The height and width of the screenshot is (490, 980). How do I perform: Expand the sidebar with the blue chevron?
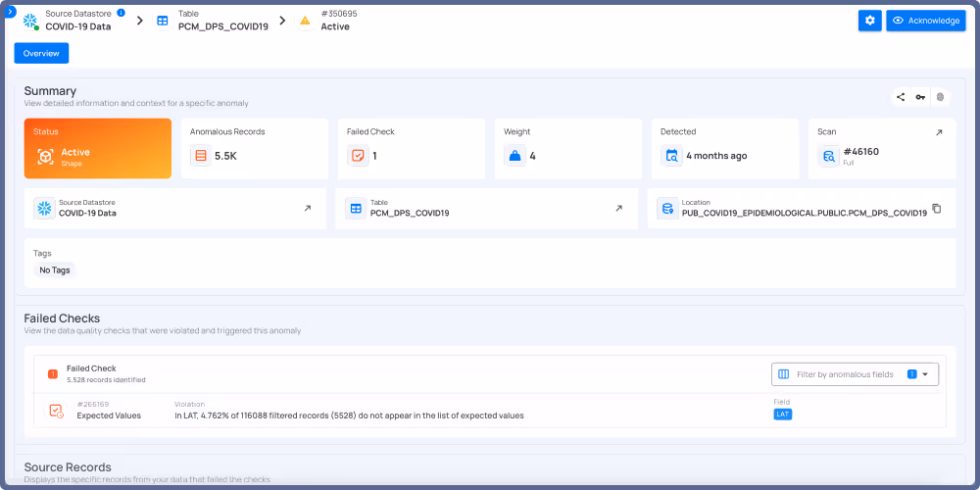(10, 11)
